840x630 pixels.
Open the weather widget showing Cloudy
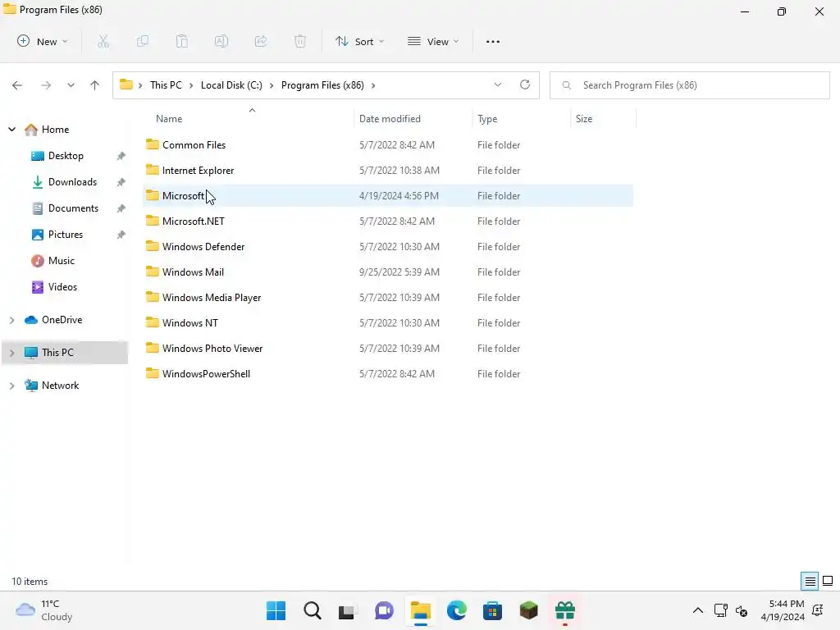coord(44,610)
